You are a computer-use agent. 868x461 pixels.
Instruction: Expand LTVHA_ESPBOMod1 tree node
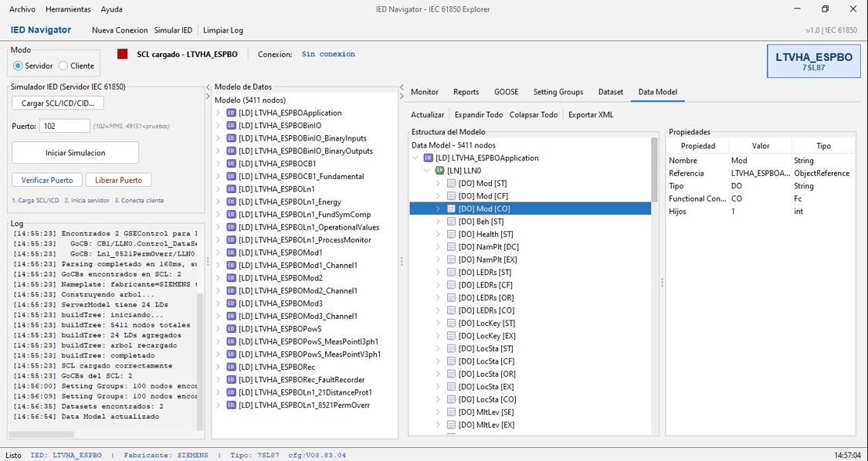[x=218, y=253]
